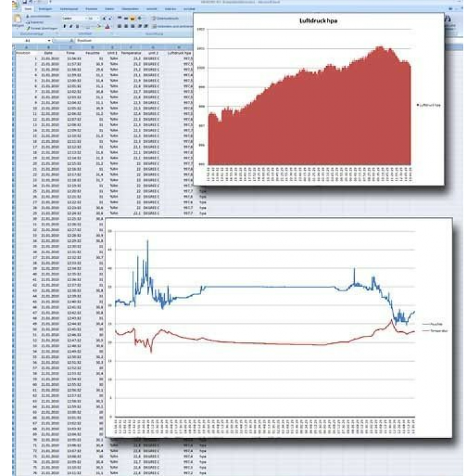Click the Einfügen paste clipboard icon

pos(17,18)
